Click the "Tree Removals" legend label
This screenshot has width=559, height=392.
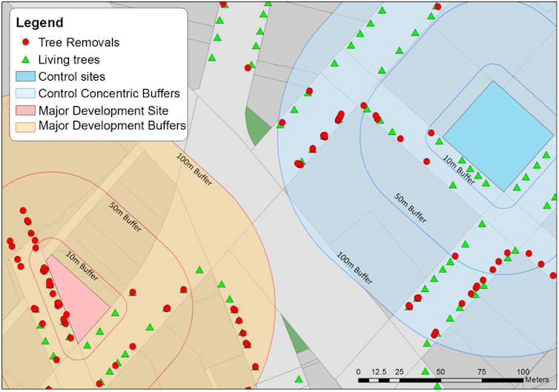click(x=79, y=43)
